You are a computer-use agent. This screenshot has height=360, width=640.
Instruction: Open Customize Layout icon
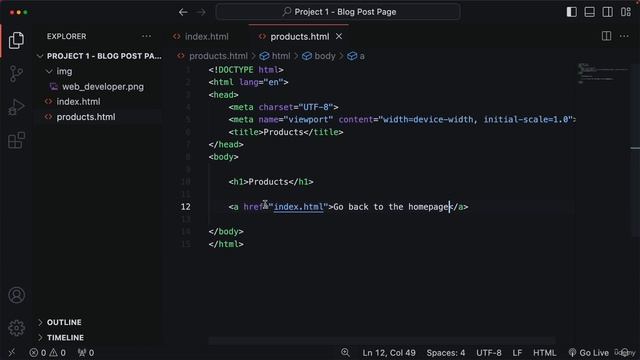coord(626,12)
